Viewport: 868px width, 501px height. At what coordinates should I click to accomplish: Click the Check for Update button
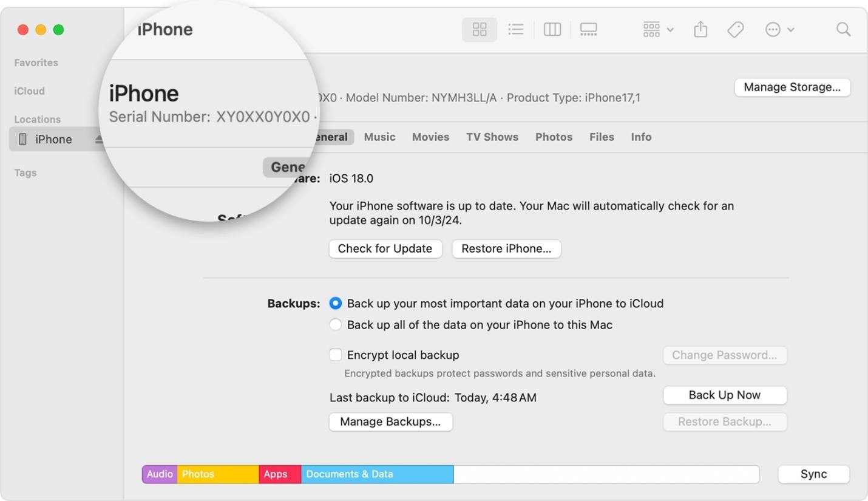click(x=385, y=249)
